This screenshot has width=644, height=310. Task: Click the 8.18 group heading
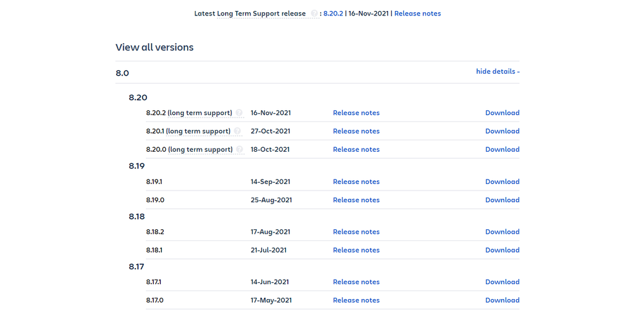pyautogui.click(x=137, y=216)
